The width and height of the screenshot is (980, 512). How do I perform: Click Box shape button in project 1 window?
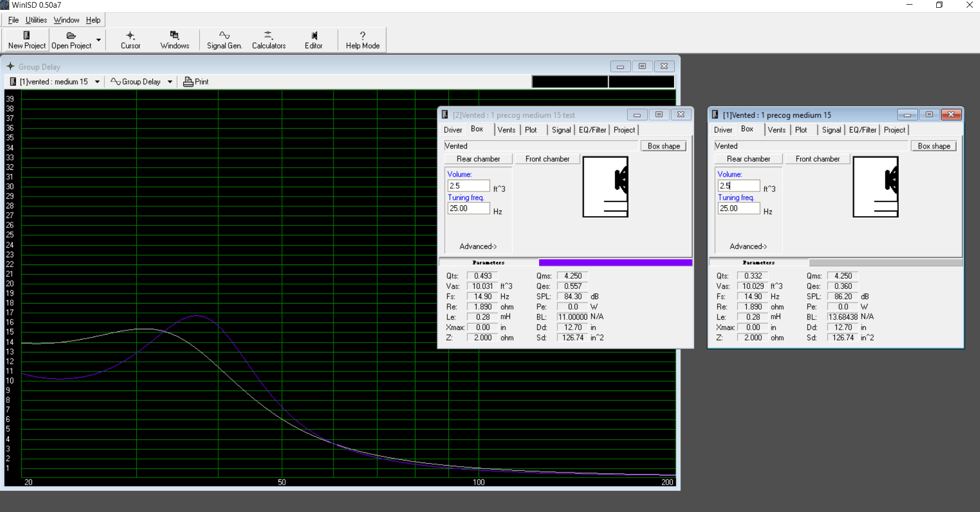(x=934, y=146)
